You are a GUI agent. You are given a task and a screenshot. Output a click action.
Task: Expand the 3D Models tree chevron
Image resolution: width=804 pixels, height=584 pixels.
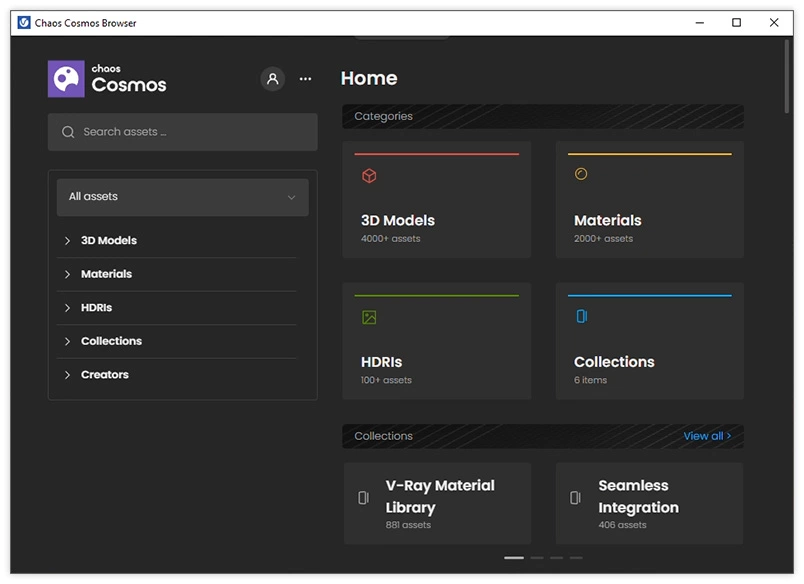67,240
